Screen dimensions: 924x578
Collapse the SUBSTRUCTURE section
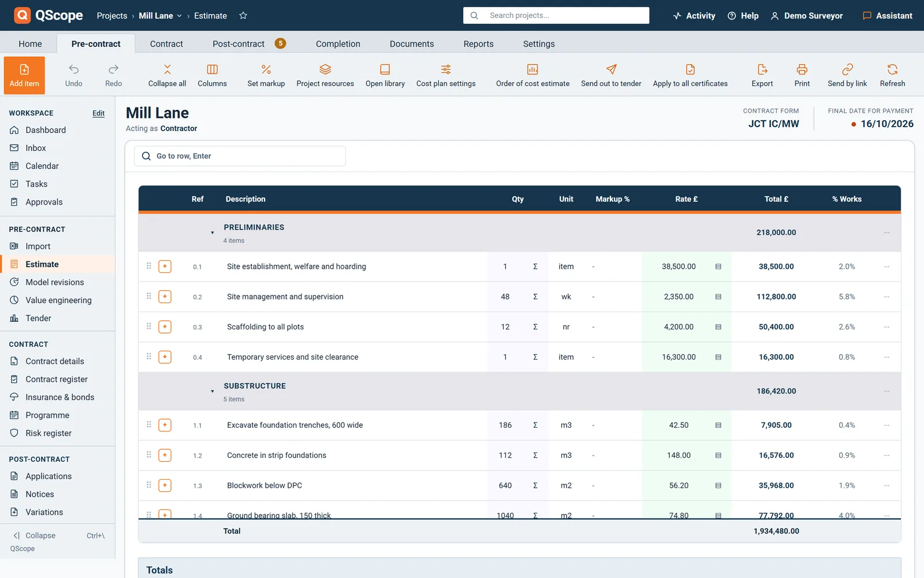(213, 391)
